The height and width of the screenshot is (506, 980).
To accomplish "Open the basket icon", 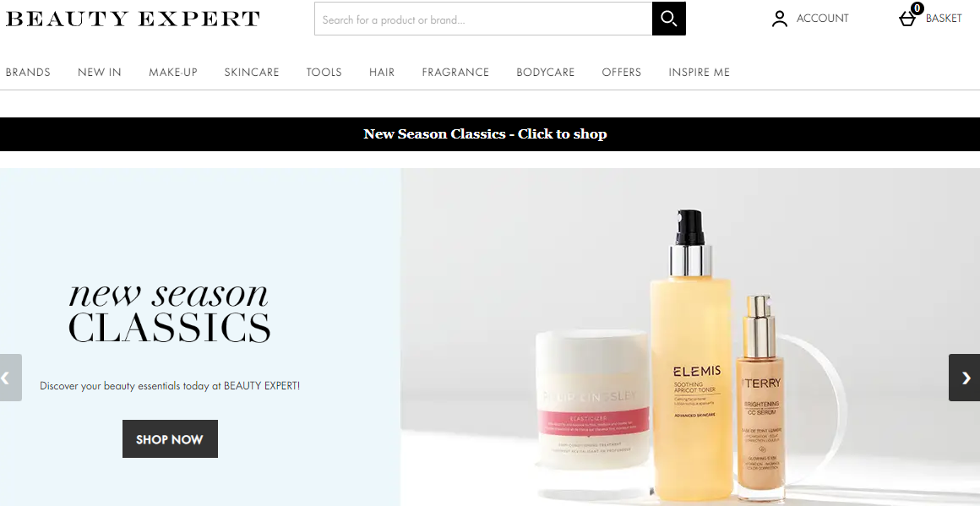I will pyautogui.click(x=906, y=19).
